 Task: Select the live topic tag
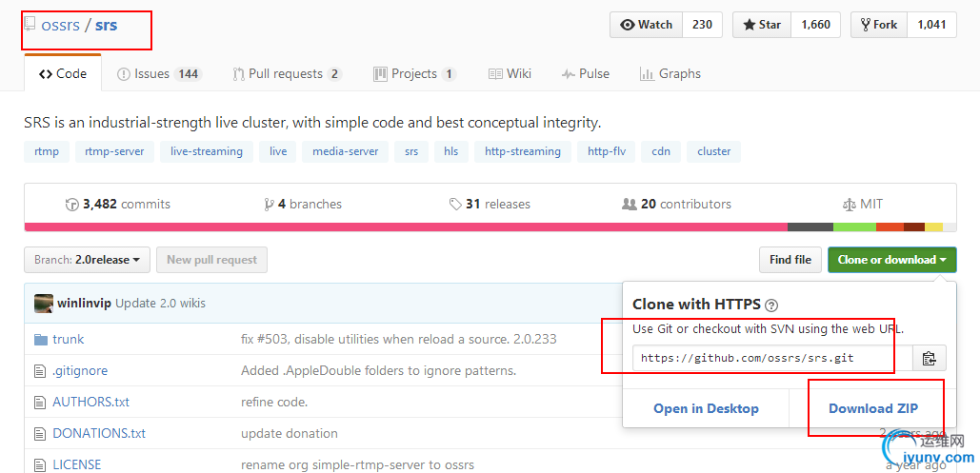(278, 152)
